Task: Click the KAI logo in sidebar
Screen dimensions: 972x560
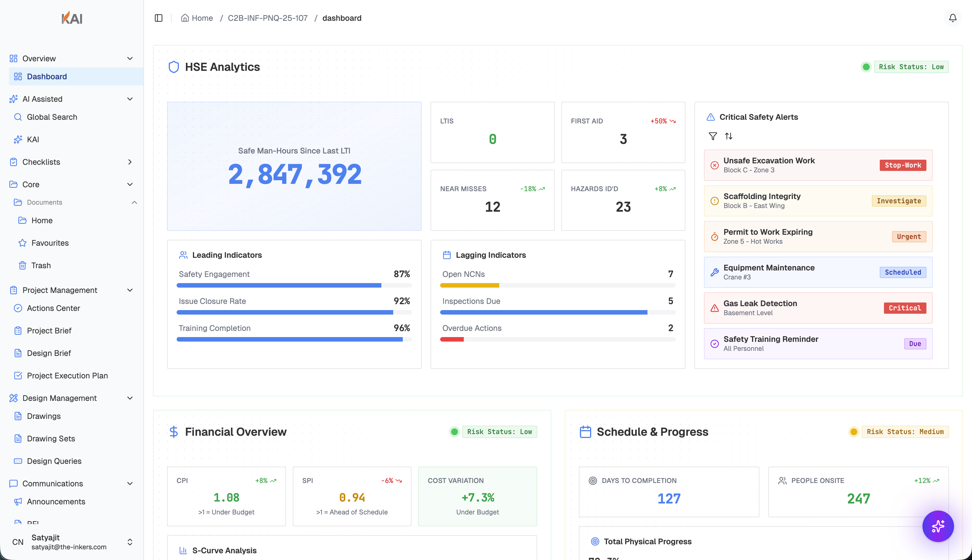Action: click(72, 18)
